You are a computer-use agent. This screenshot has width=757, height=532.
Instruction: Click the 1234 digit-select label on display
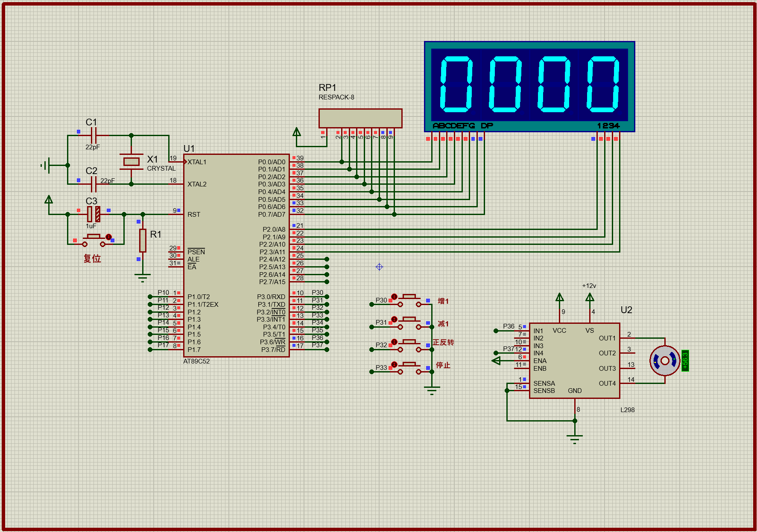click(608, 126)
